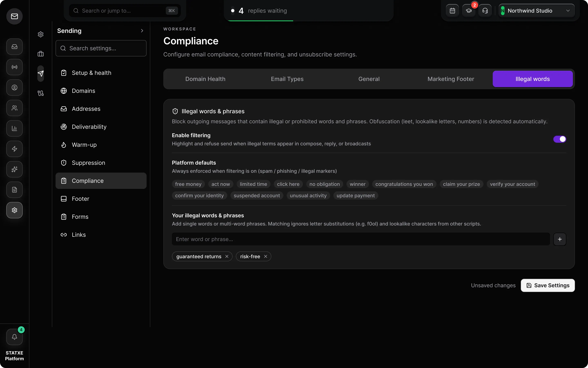
Task: Select the briefcase settings category icon
Action: [41, 54]
